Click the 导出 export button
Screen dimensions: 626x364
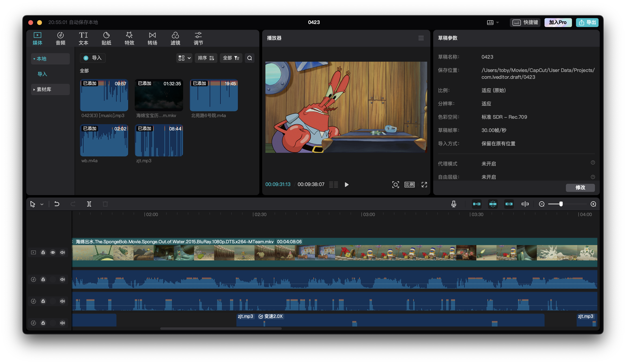(587, 22)
